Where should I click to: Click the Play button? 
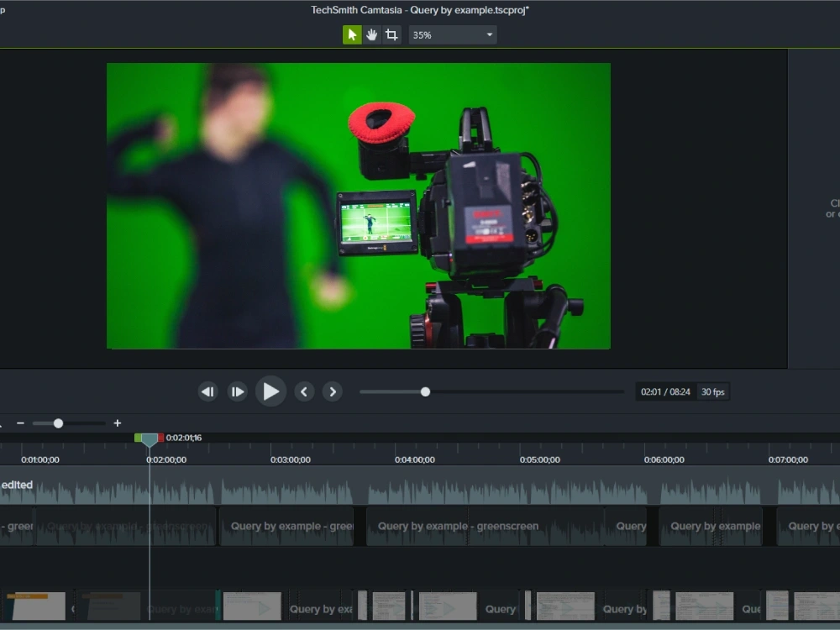270,391
